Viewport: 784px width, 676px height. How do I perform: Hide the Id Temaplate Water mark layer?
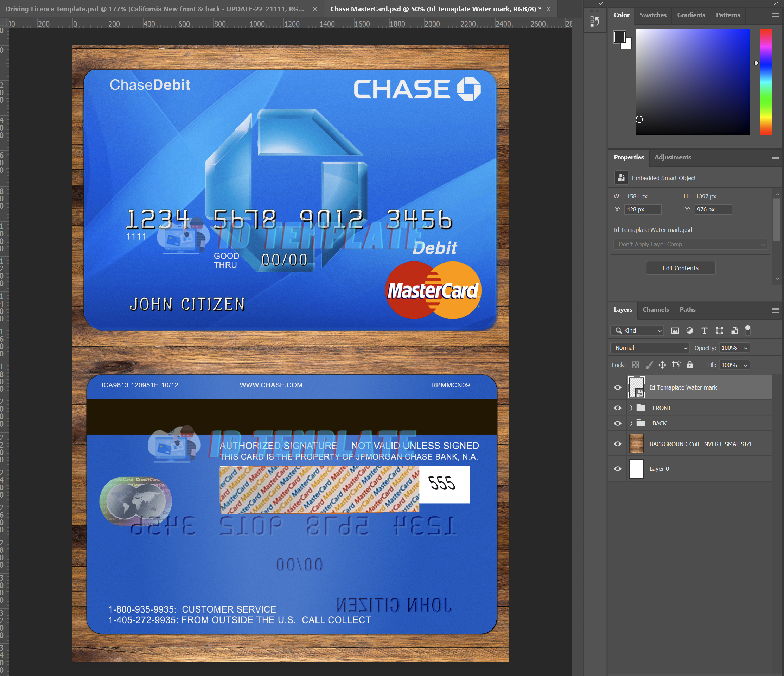(x=618, y=387)
